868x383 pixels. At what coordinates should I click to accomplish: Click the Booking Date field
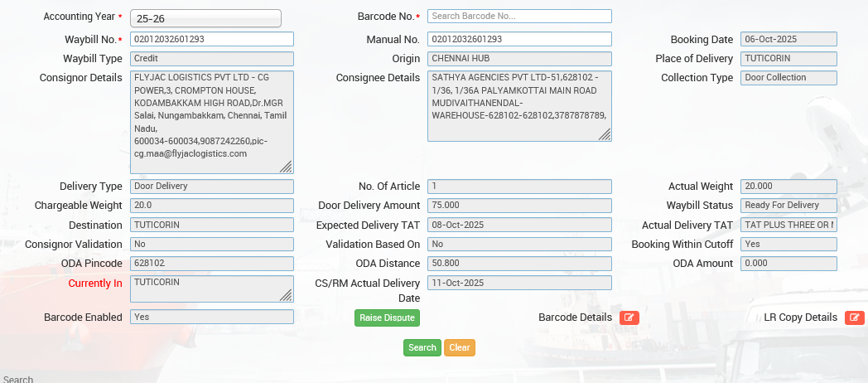point(788,39)
